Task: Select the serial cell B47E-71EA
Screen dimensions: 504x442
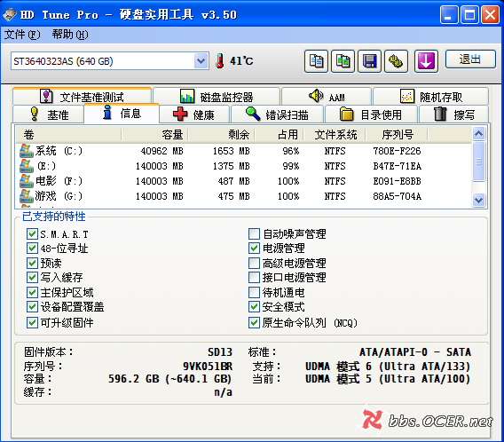Action: pyautogui.click(x=397, y=166)
